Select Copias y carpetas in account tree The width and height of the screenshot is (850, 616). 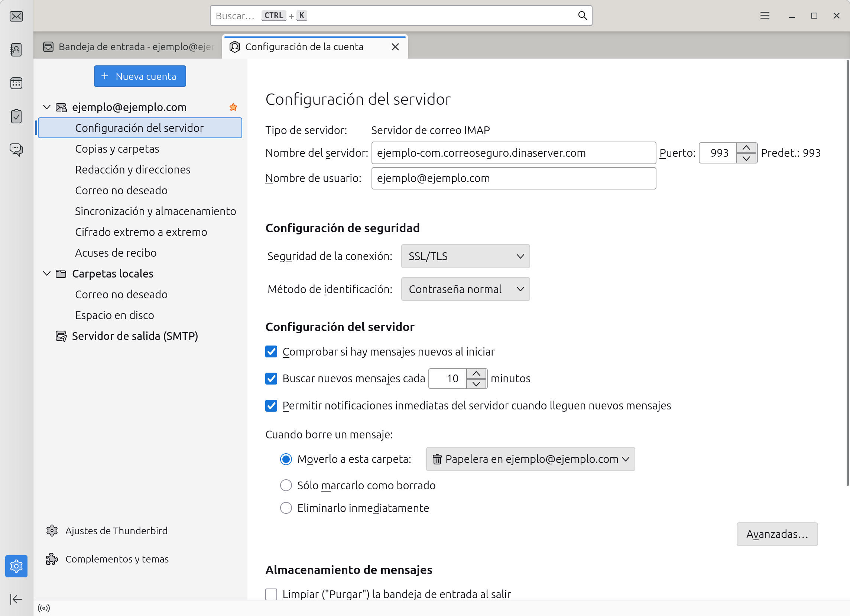pyautogui.click(x=117, y=149)
